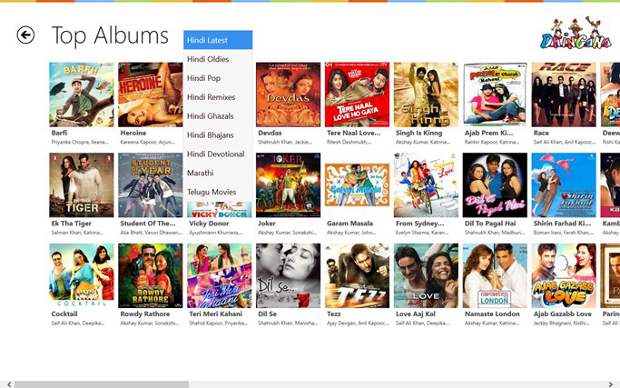Click the horizontal scrollbar thumb
Image resolution: width=620 pixels, height=388 pixels.
click(102, 384)
